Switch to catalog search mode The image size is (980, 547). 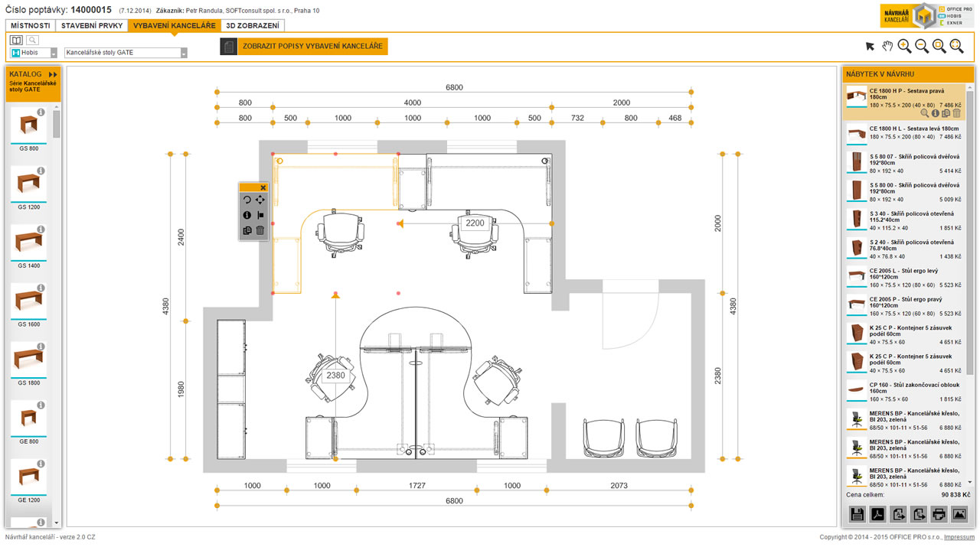pyautogui.click(x=32, y=40)
